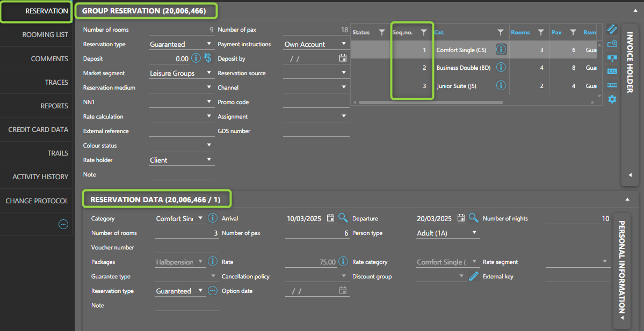644x331 pixels.
Task: Expand the Invoice Holder side panel
Action: 629,175
